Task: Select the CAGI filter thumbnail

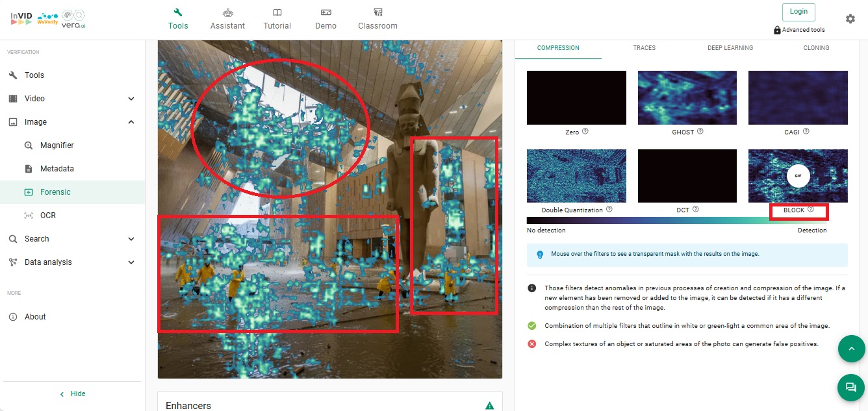Action: coord(798,97)
